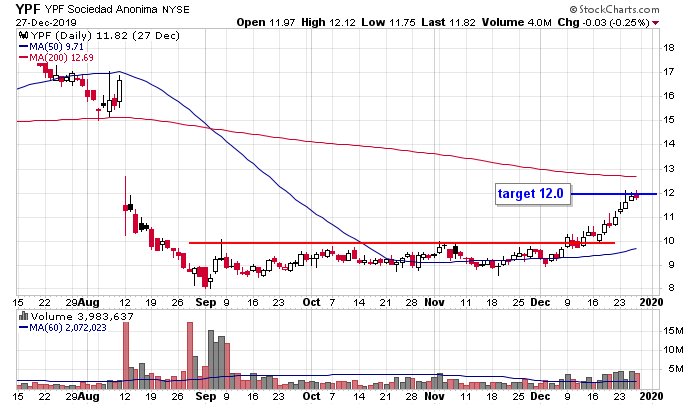This screenshot has height=405, width=700.
Task: Click the tallest August 12 volume bar
Action: (x=126, y=355)
